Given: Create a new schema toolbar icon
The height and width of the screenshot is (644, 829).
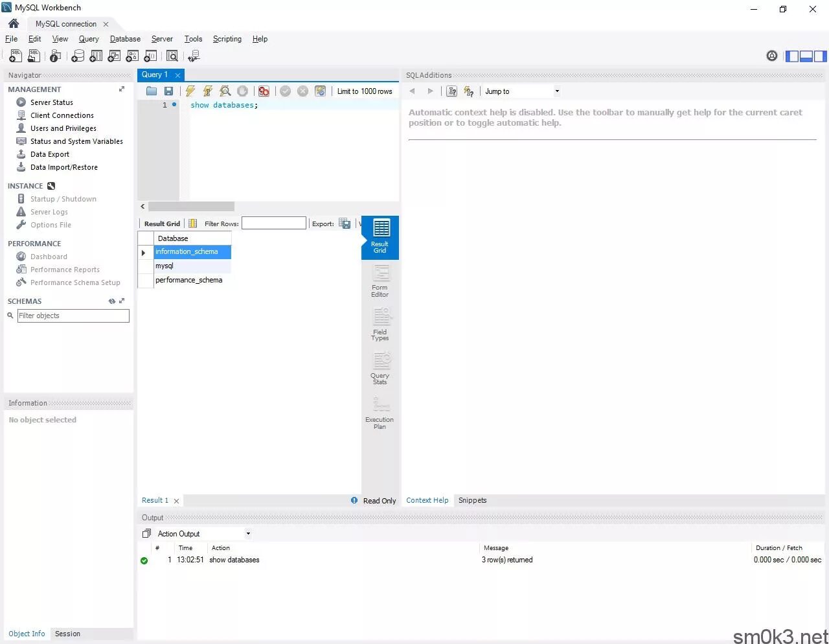Looking at the screenshot, I should (77, 56).
